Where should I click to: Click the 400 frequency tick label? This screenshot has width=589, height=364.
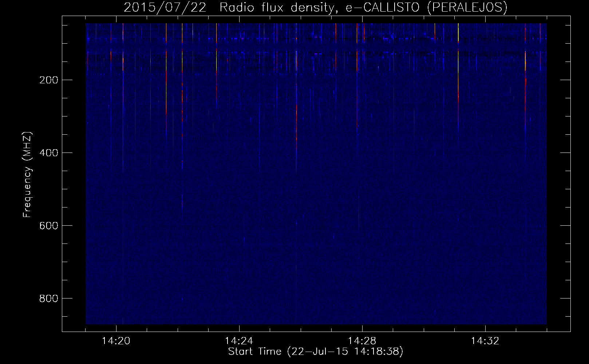(48, 153)
